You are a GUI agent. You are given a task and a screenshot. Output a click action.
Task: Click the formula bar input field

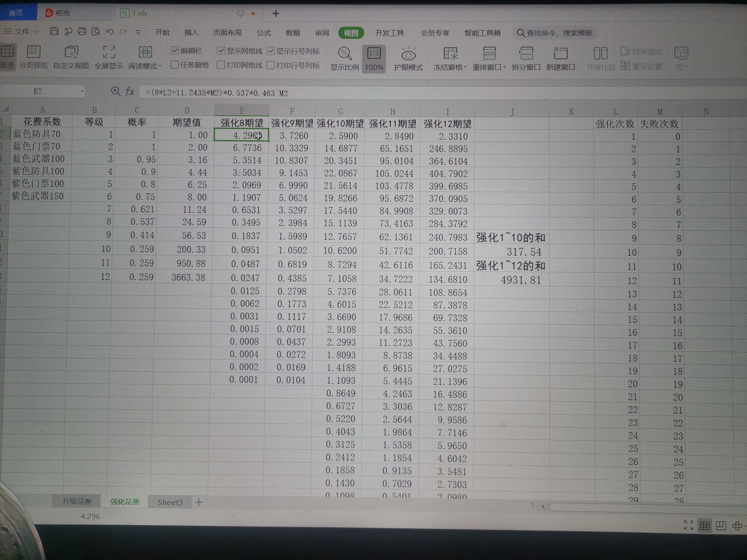point(439,93)
